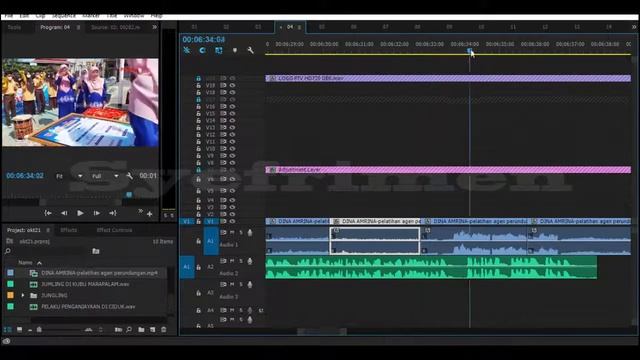Show overflow sequence tabs in timeline
This screenshot has height=360, width=640.
tap(634, 27)
